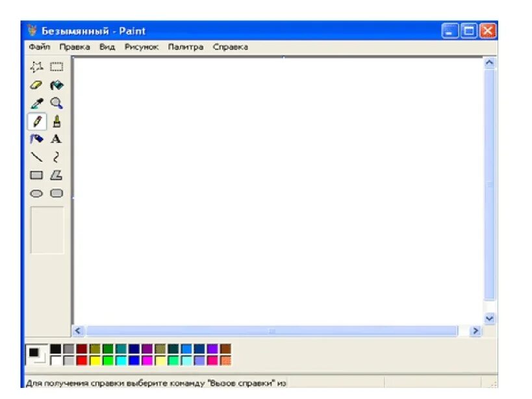Activate the Pick Color eyedropper tool

tap(37, 103)
